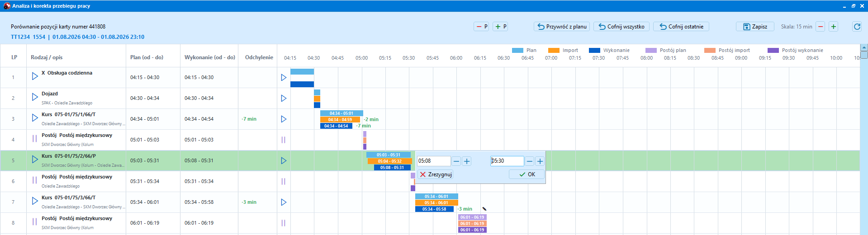Click the green plus P button
Screen dimensions: 868x235
(500, 27)
